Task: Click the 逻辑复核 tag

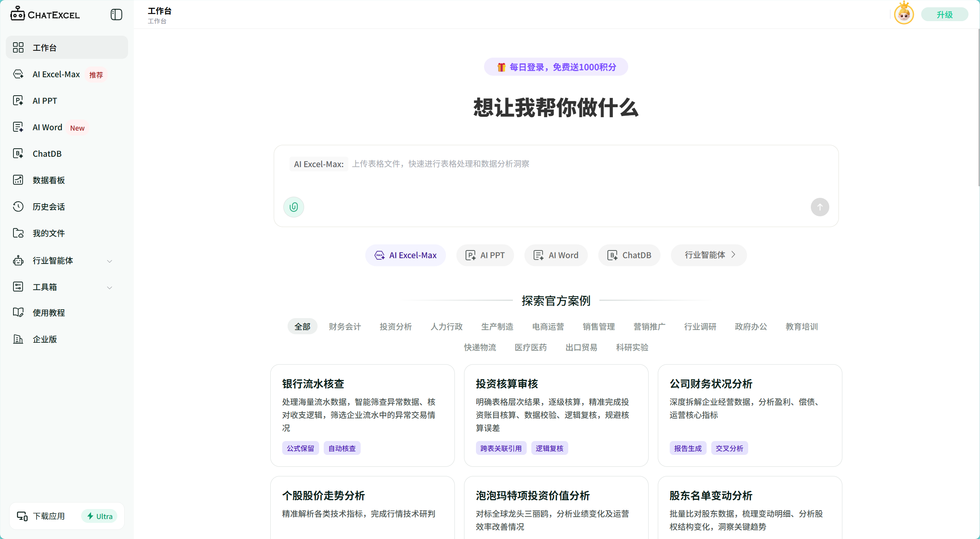Action: click(x=549, y=448)
